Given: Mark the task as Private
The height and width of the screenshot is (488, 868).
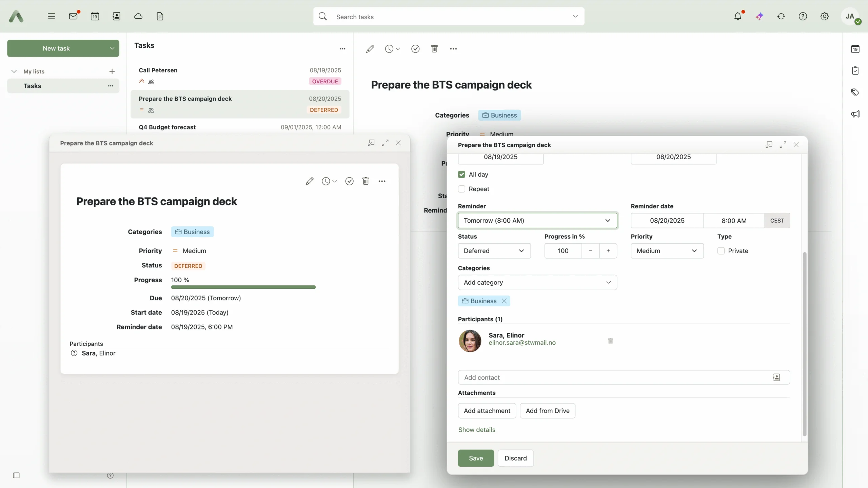Looking at the screenshot, I should [721, 251].
